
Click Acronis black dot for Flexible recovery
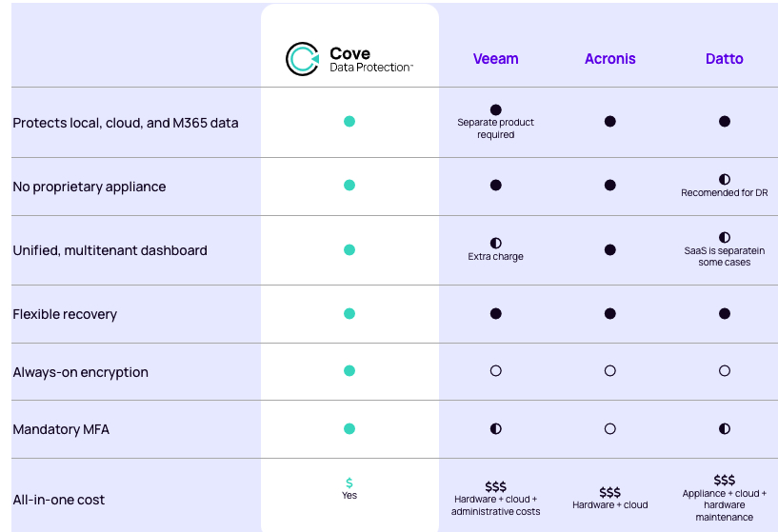610,314
